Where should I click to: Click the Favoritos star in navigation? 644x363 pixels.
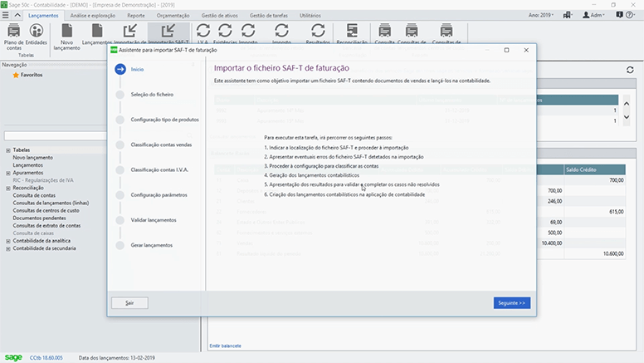(x=15, y=75)
